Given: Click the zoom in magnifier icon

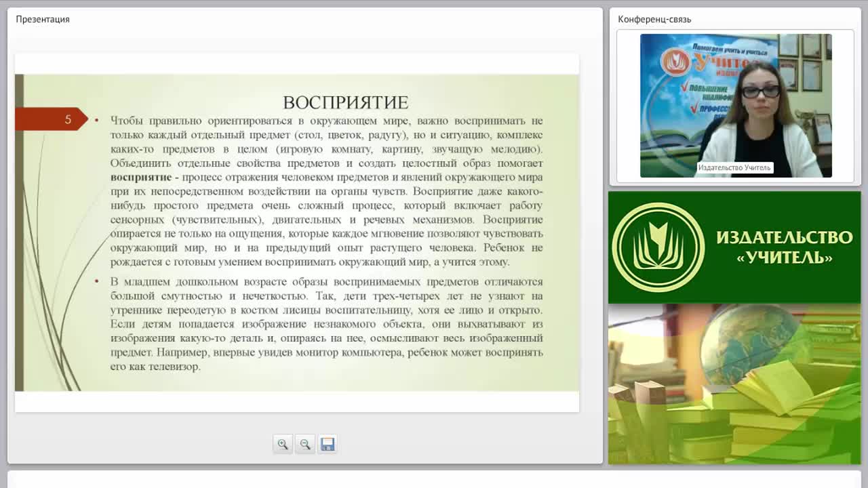Looking at the screenshot, I should 283,444.
